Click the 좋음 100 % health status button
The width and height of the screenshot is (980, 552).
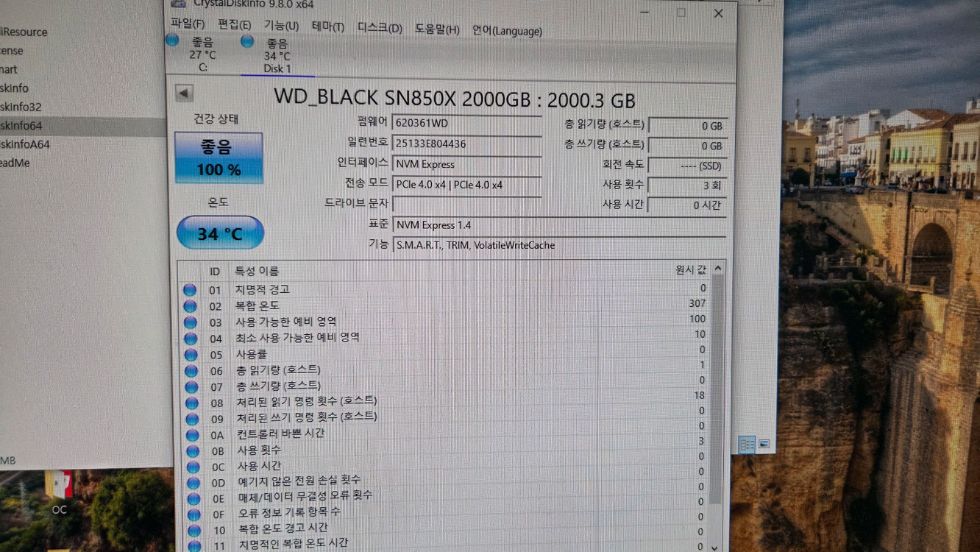tap(219, 158)
